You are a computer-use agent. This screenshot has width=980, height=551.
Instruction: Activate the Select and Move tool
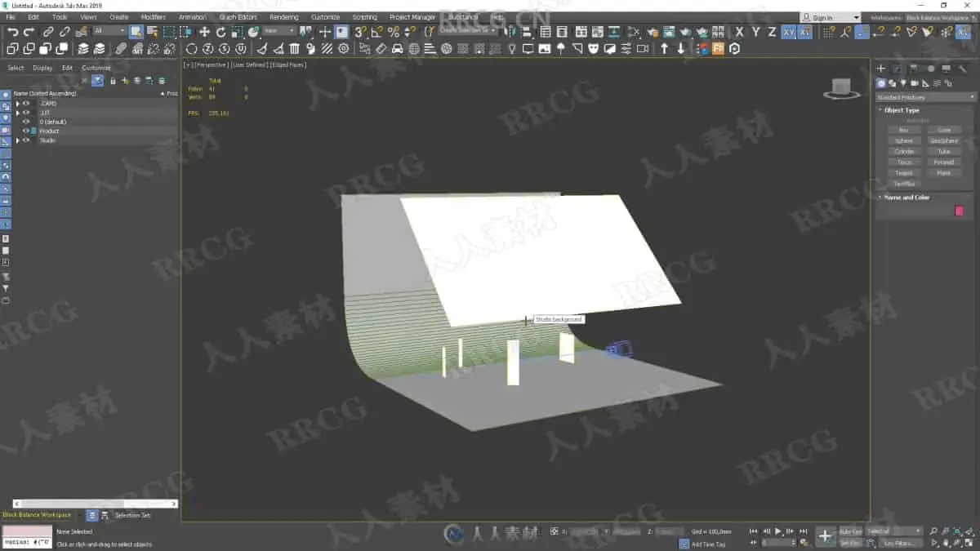[x=204, y=32]
